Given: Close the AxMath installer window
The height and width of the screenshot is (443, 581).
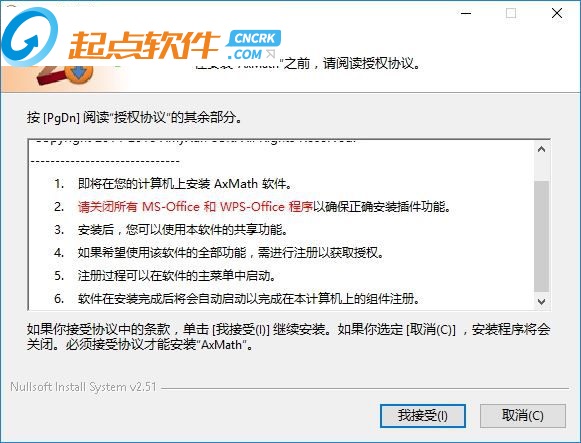Looking at the screenshot, I should tap(557, 13).
